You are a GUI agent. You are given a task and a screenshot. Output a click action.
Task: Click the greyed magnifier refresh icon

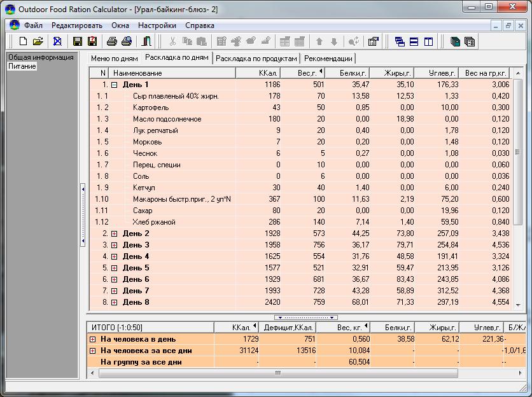coord(354,42)
